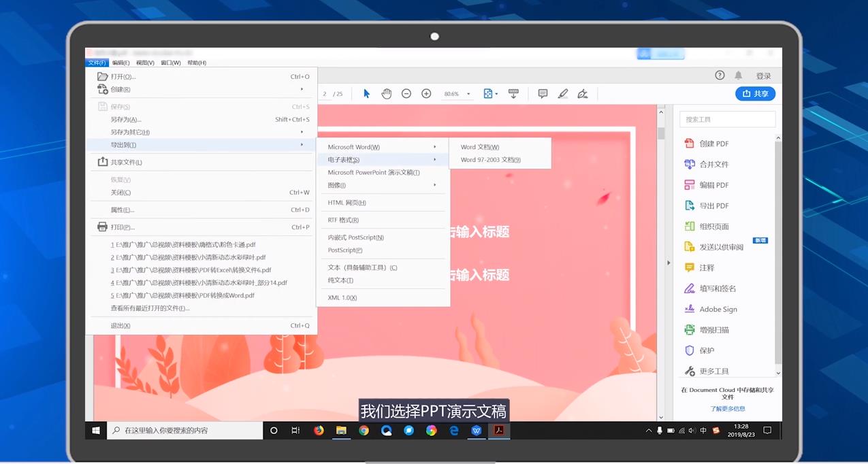Expand the 另存为其它(H) submenu

[x=202, y=132]
